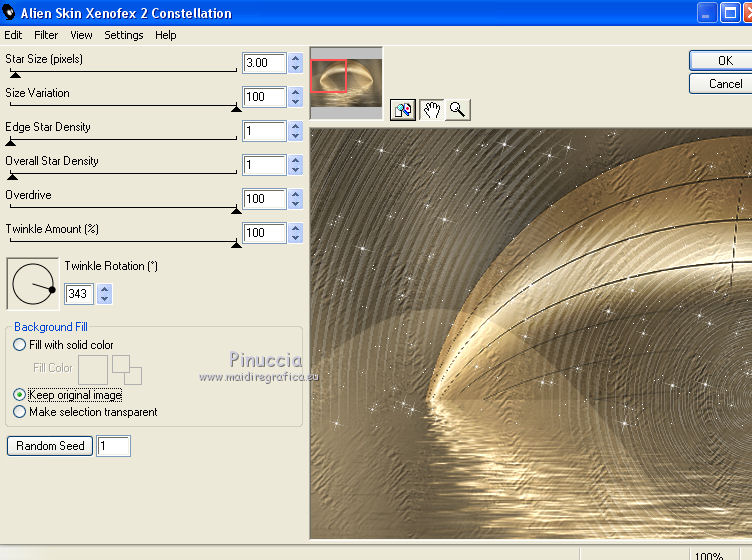Confirm with the OK button
Viewport: 752px width, 560px height.
(720, 61)
